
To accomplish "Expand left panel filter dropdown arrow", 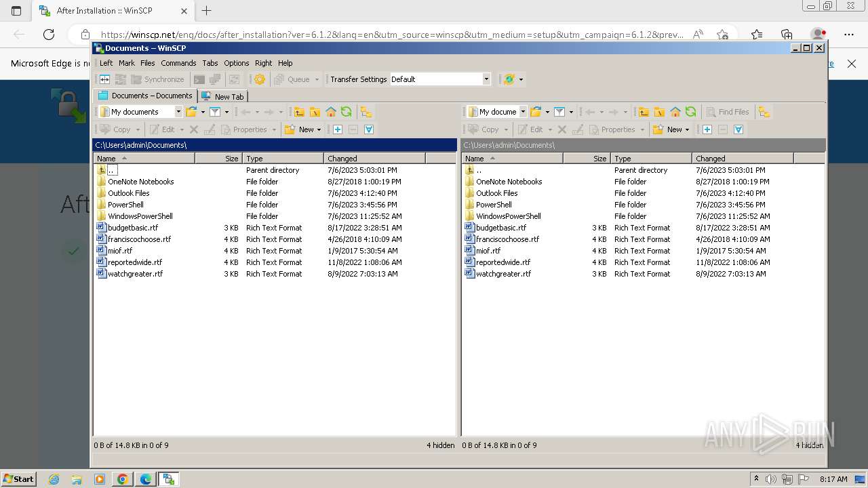I will 226,112.
